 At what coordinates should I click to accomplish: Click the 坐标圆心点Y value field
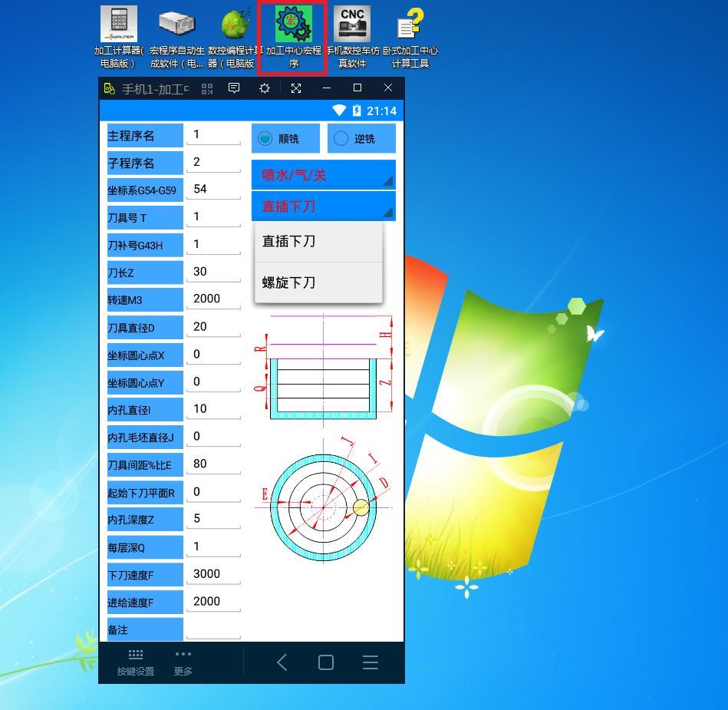pos(213,382)
